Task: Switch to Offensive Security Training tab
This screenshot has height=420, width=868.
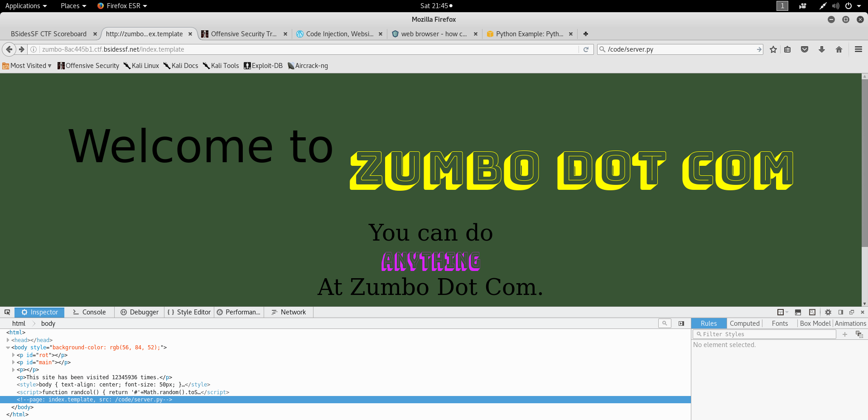Action: pos(244,34)
